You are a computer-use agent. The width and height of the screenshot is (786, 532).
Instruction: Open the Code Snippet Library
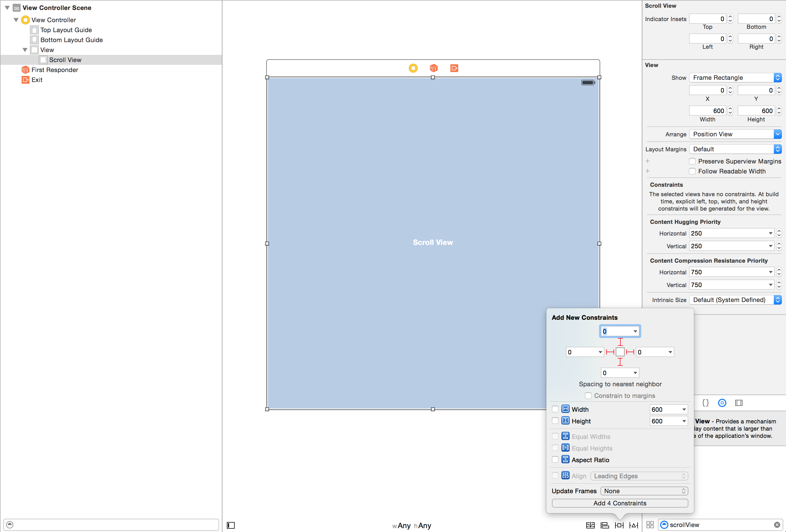pos(706,403)
